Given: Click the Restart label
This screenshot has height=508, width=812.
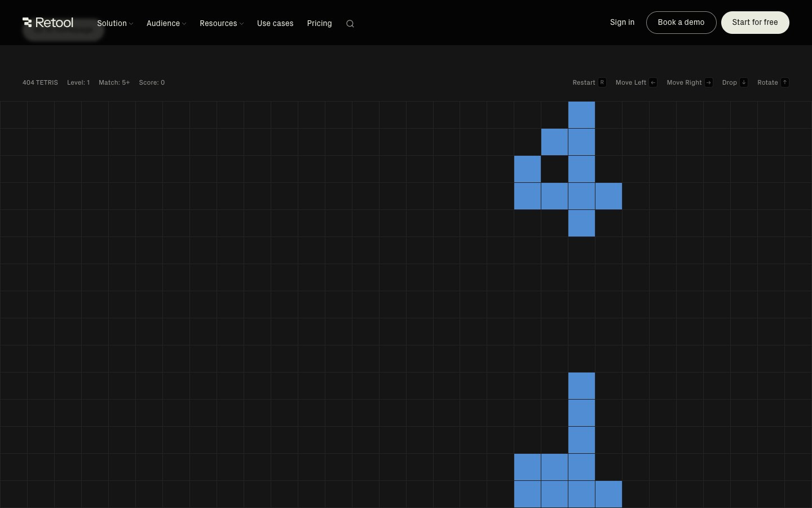Looking at the screenshot, I should [x=584, y=82].
